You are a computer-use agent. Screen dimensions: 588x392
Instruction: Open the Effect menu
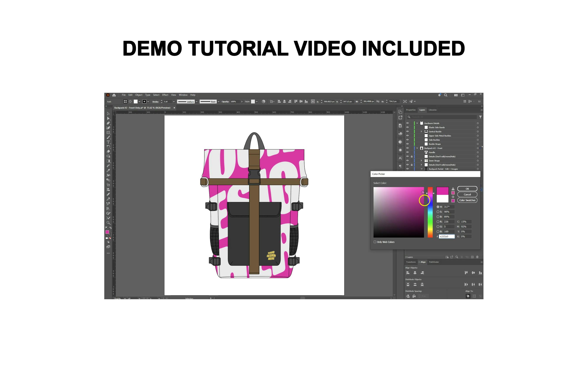pos(165,95)
